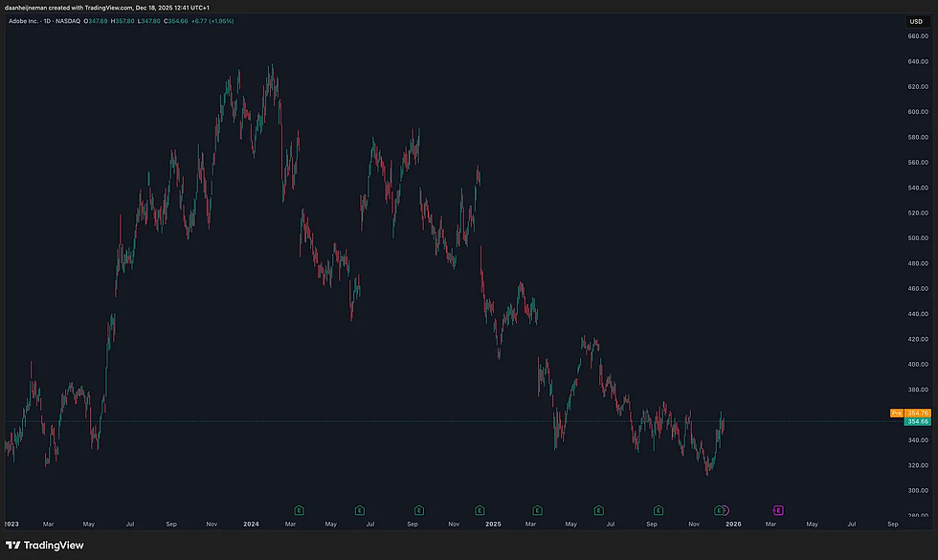Click the latest candlestick at the chart's right edge
This screenshot has width=938, height=560.
724,424
